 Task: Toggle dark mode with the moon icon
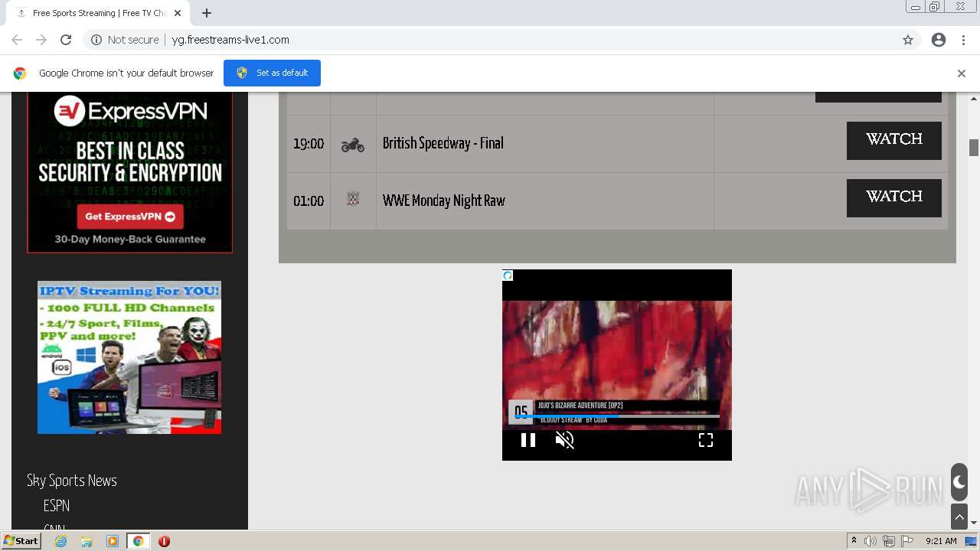pos(959,482)
